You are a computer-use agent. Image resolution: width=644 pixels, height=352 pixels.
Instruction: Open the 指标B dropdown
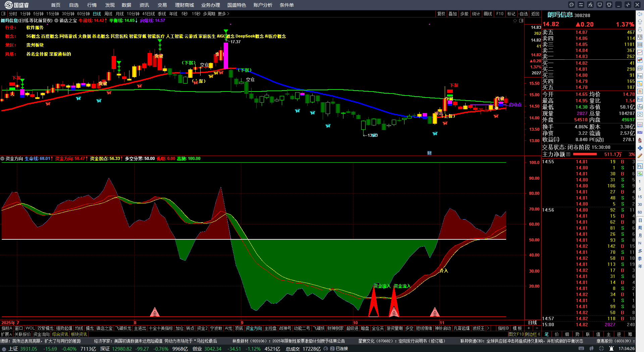click(503, 328)
